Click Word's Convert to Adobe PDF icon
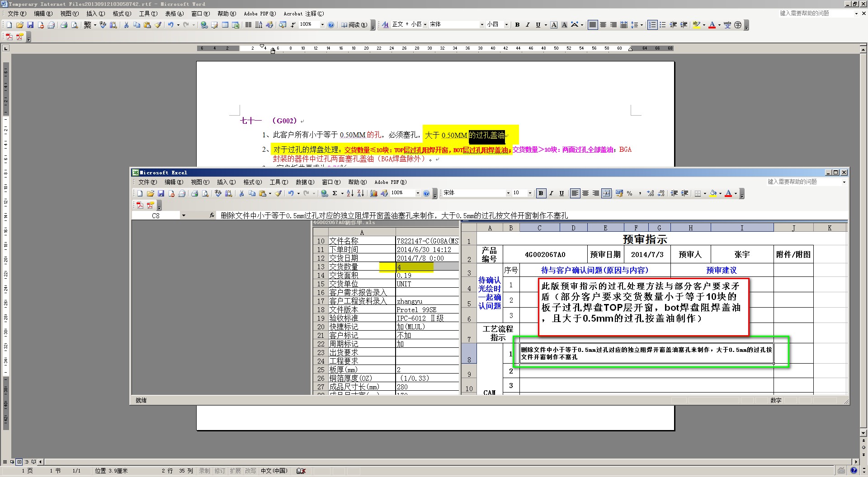Viewport: 868px width, 477px height. (x=9, y=37)
